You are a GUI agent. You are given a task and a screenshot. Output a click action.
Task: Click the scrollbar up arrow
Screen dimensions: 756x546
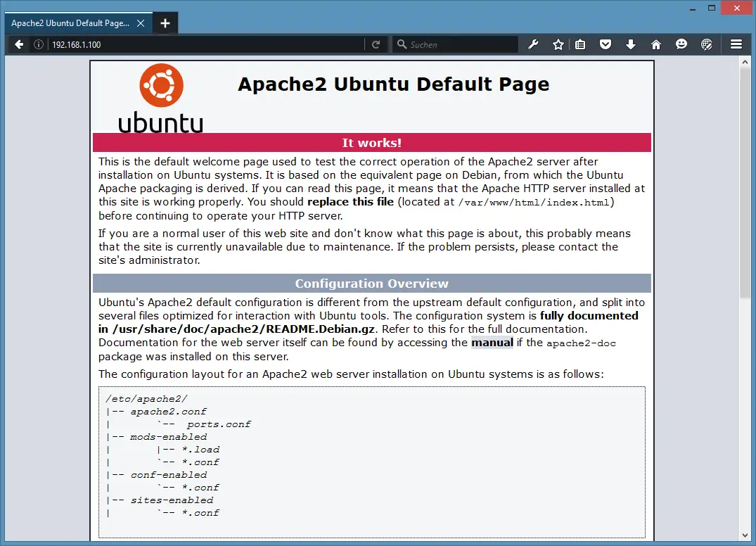[x=745, y=62]
